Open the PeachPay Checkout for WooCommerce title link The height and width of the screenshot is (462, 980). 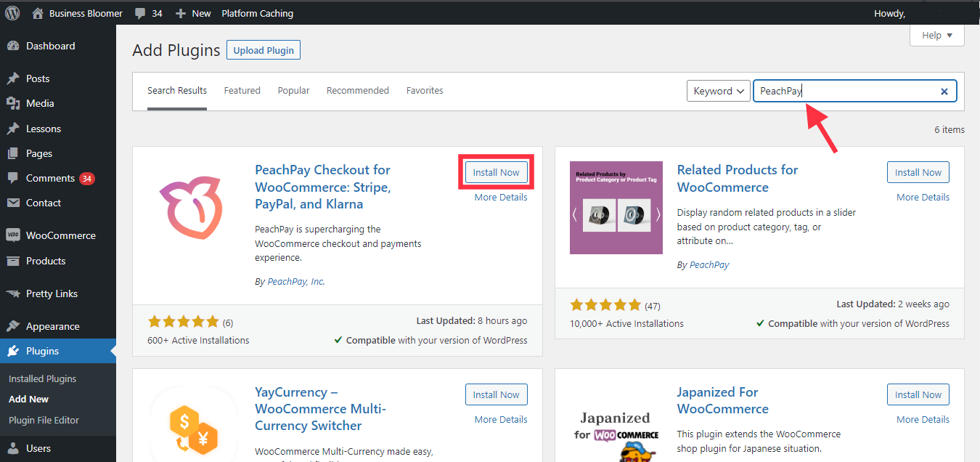click(x=323, y=187)
